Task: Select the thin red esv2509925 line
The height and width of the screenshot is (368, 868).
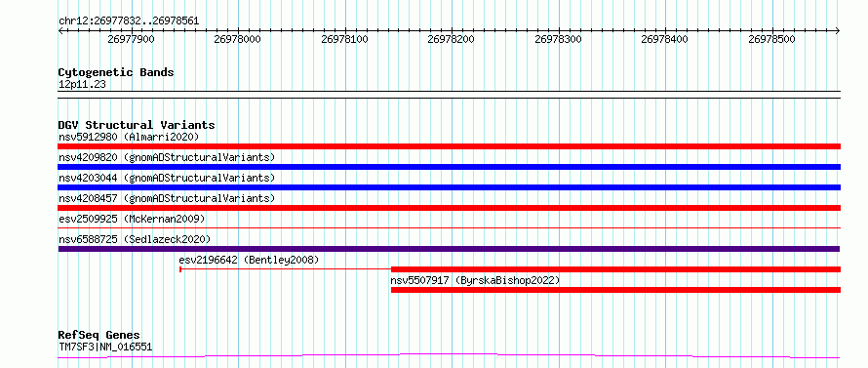Action: (x=450, y=227)
